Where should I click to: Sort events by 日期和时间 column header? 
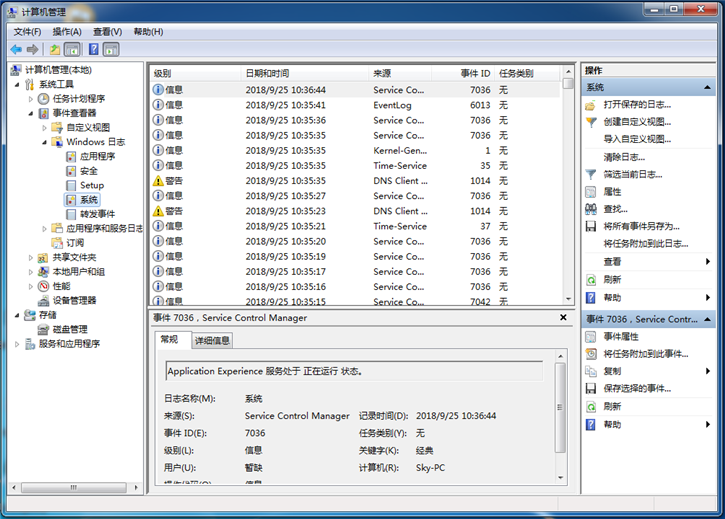[x=267, y=74]
